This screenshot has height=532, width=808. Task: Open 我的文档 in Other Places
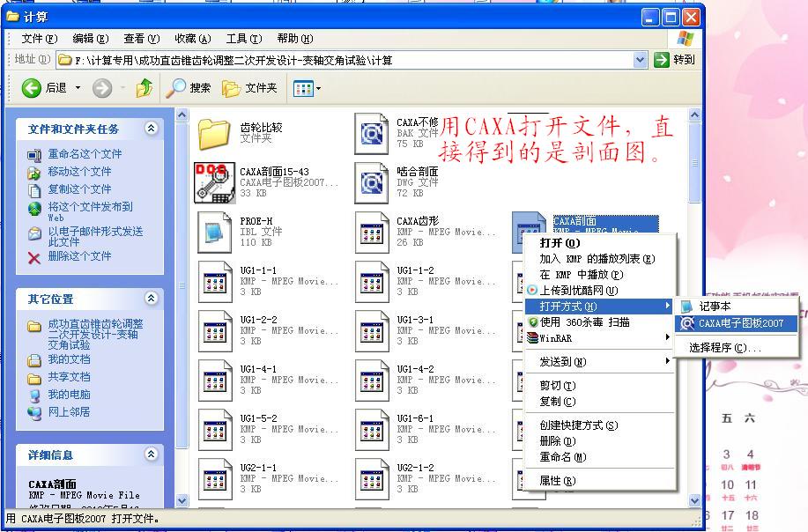coord(70,359)
